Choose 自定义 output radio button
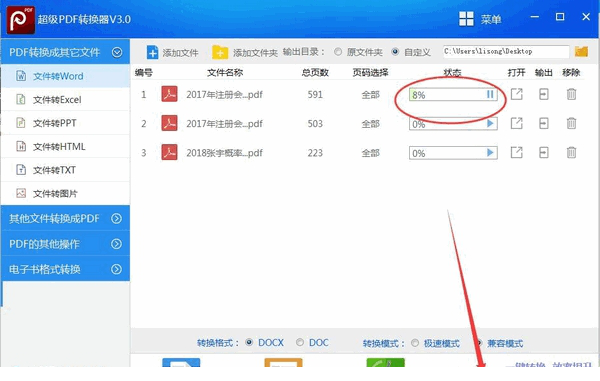600x381 pixels. point(395,52)
